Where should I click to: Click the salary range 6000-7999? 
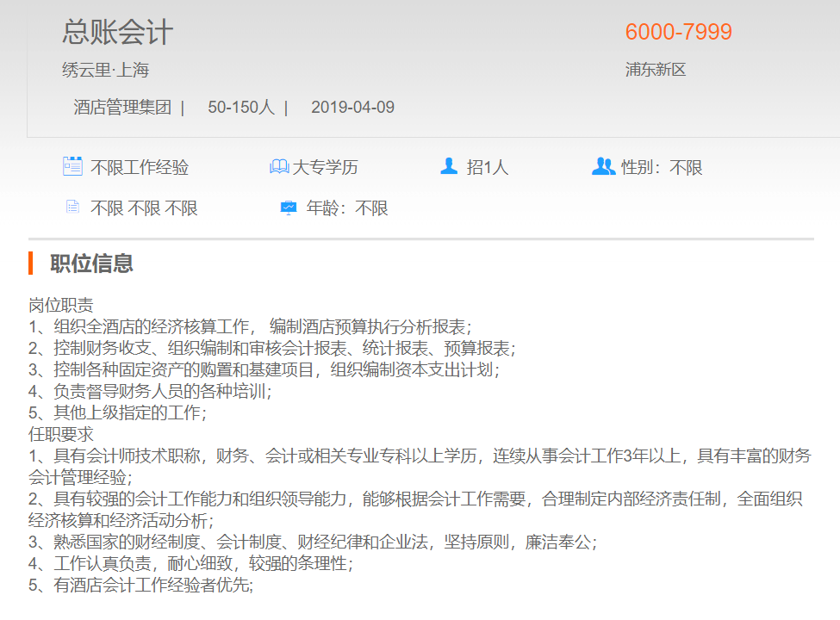pos(678,32)
